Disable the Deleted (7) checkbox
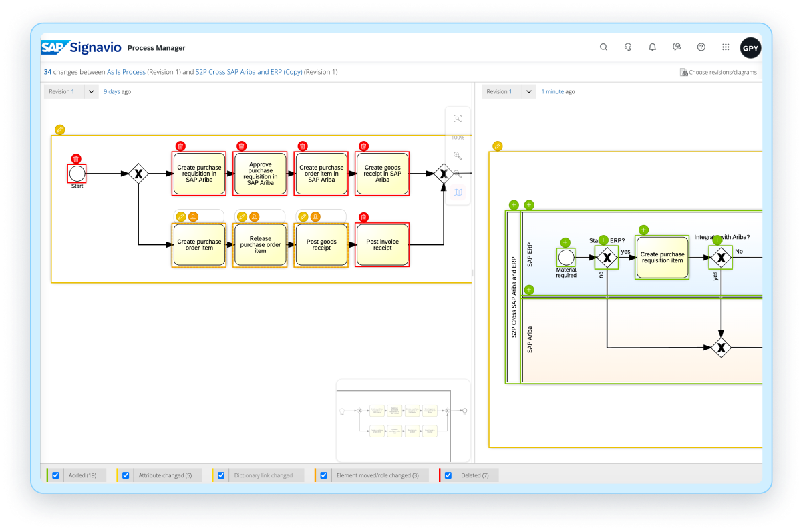 click(x=448, y=475)
